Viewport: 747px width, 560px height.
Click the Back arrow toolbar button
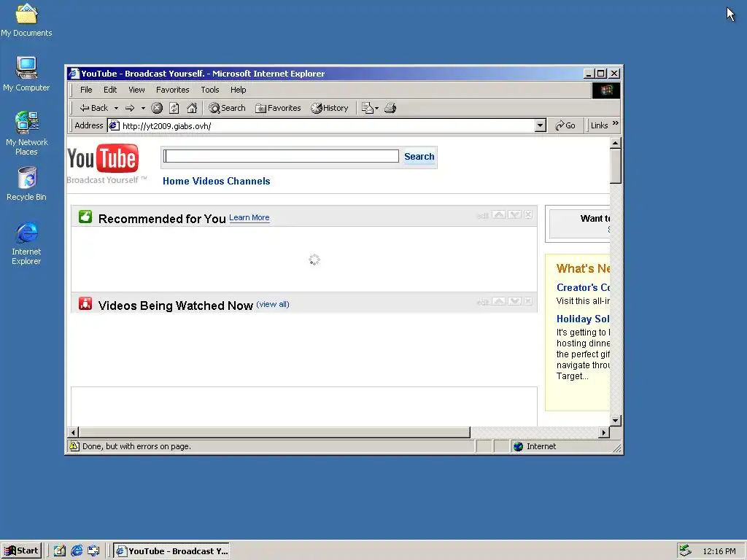point(94,108)
